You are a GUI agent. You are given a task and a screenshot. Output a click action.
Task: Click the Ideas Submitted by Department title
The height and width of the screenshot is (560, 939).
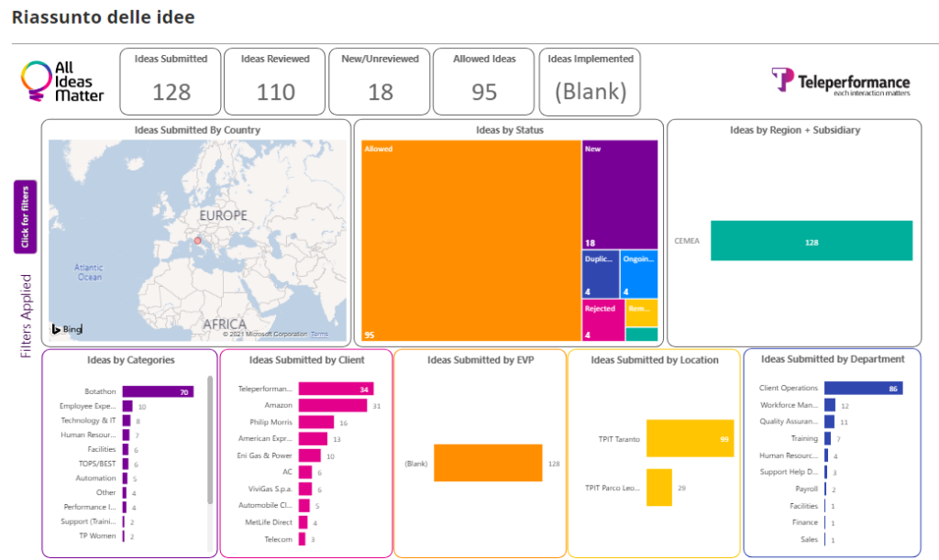[833, 359]
